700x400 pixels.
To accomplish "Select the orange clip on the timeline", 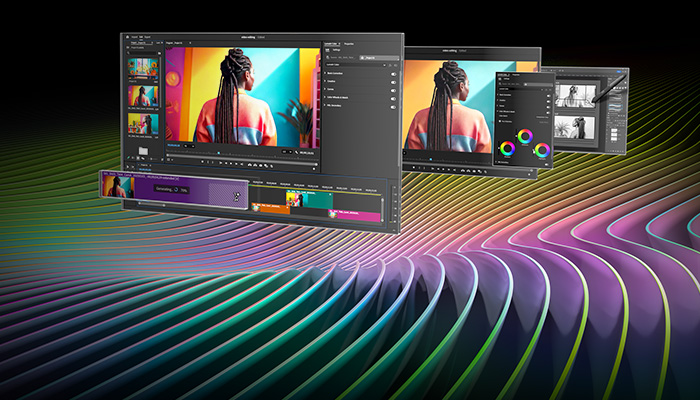I will [x=270, y=210].
